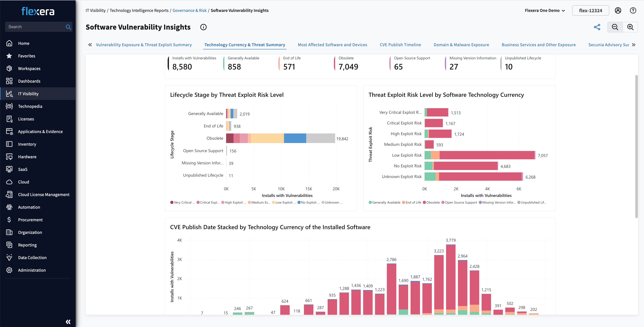Open the Flexera logo
This screenshot has width=644, height=327.
[38, 11]
